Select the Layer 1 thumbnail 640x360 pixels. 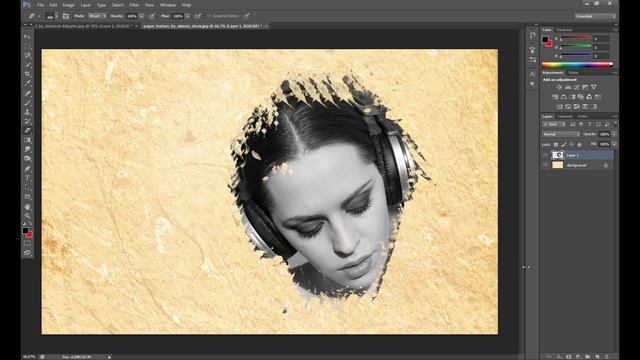coord(558,155)
